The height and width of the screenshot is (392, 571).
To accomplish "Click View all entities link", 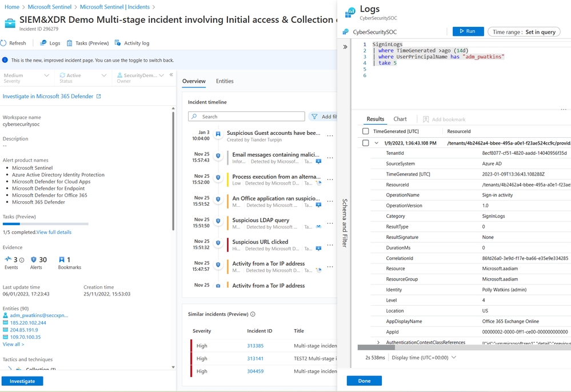I will click(x=14, y=345).
